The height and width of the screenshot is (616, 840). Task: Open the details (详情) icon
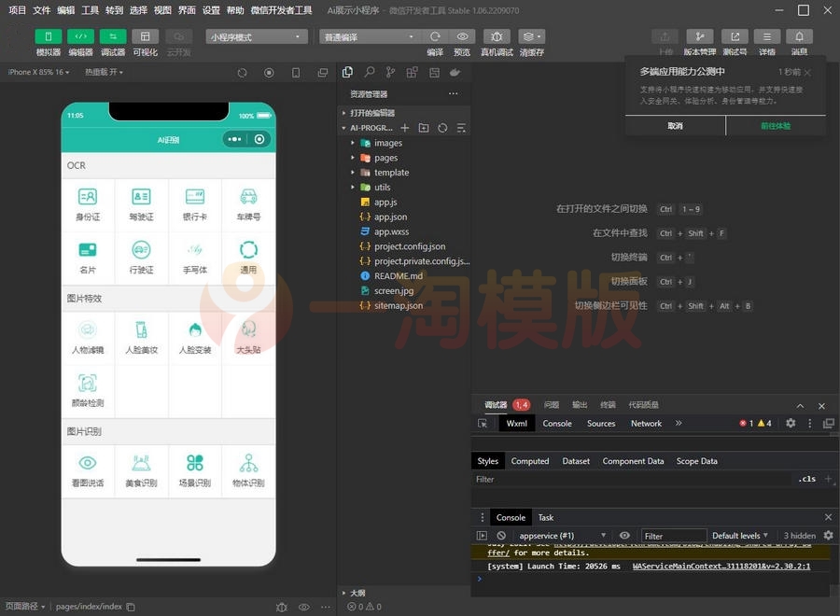point(767,36)
